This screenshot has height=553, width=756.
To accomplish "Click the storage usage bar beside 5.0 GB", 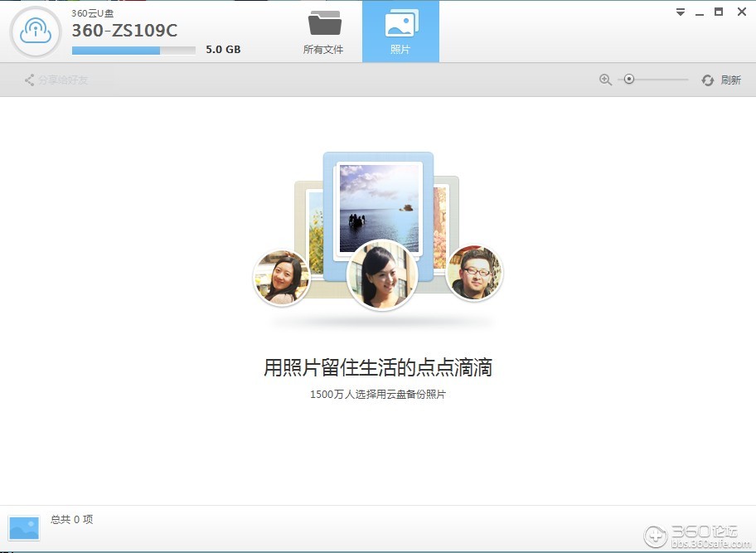I will (x=133, y=50).
